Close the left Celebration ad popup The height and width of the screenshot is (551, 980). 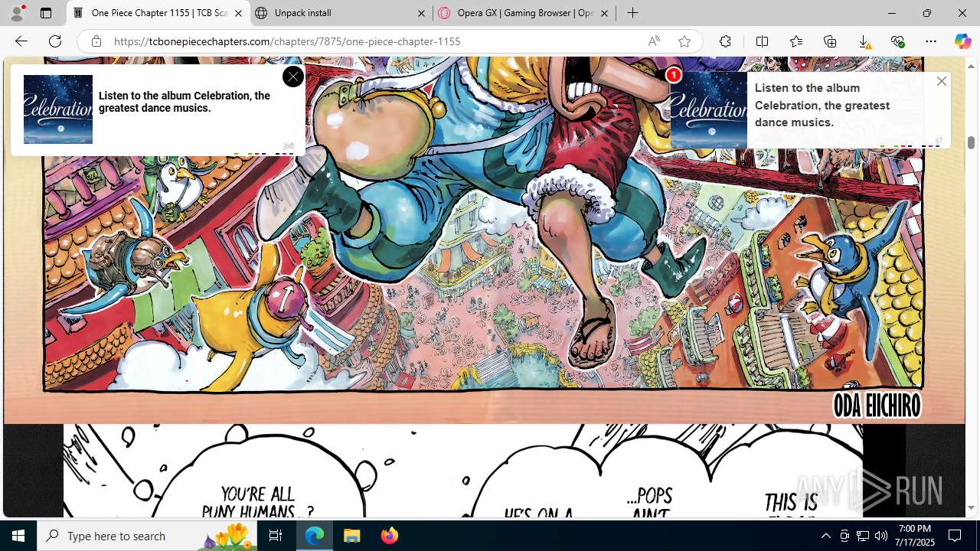pos(292,77)
